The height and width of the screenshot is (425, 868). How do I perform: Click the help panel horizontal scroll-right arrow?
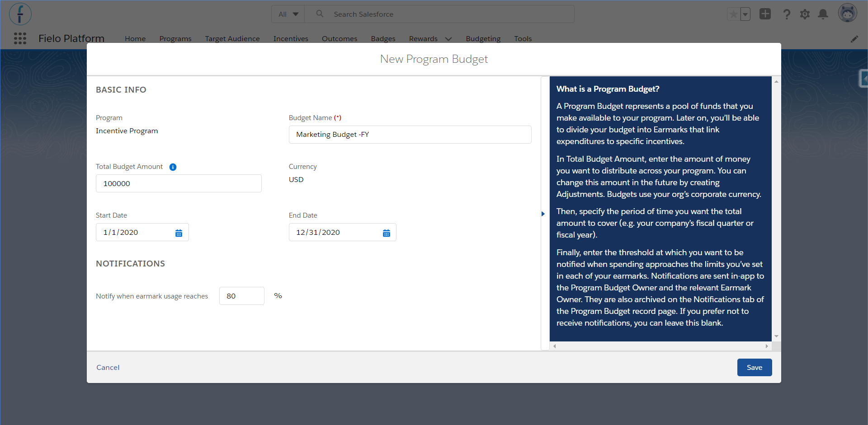point(767,346)
